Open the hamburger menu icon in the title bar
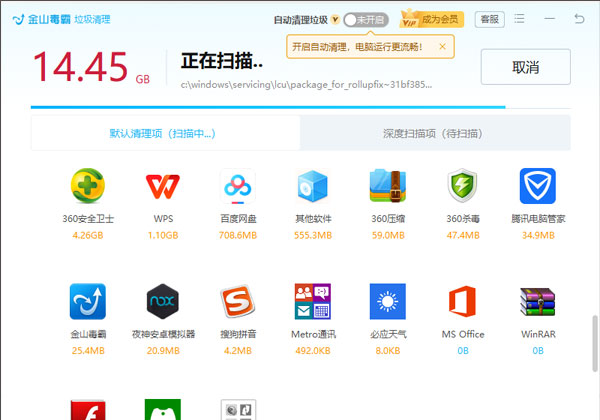The width and height of the screenshot is (600, 420). click(519, 18)
